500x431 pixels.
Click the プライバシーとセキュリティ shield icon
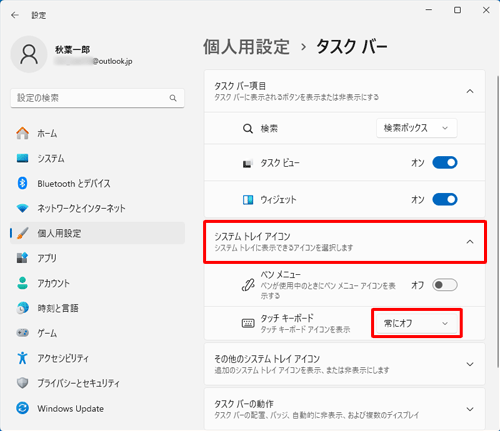(x=22, y=383)
